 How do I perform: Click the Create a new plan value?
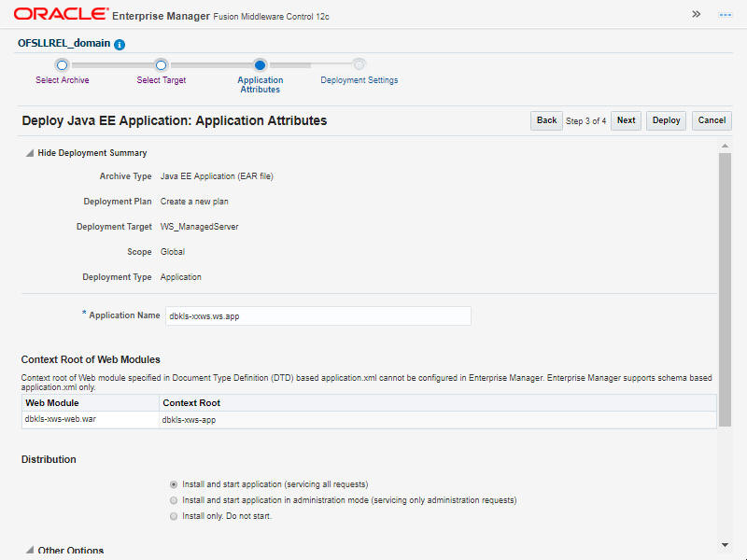click(x=194, y=202)
